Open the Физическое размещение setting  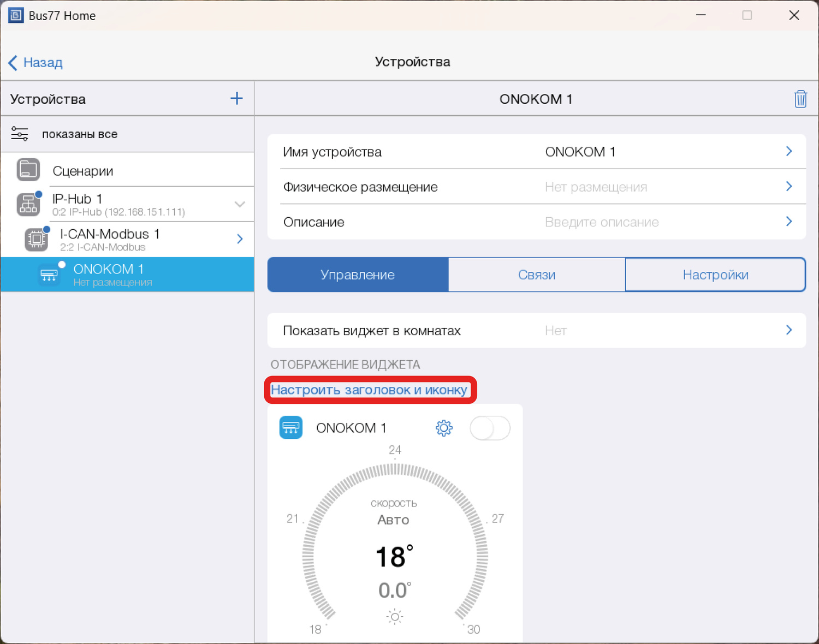tap(536, 187)
